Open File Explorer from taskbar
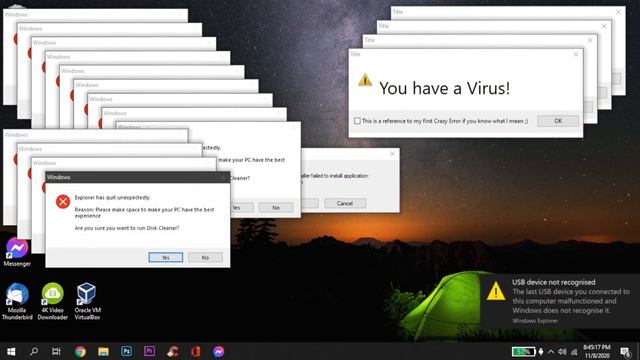Screen dimensions: 640x360 point(103,351)
